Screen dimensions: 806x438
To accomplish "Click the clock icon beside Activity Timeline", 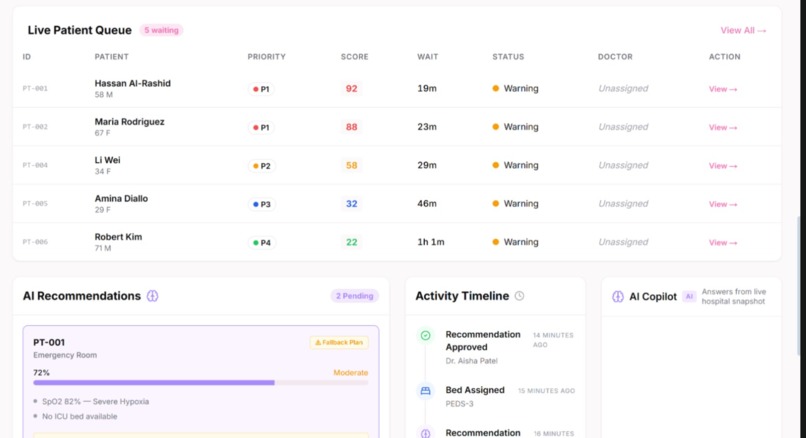I will click(520, 296).
